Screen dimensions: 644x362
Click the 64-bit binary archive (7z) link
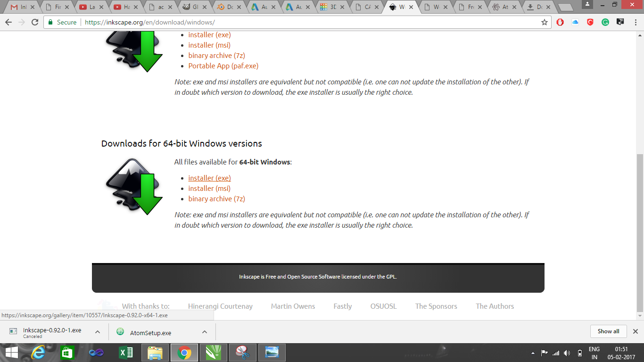coord(217,199)
